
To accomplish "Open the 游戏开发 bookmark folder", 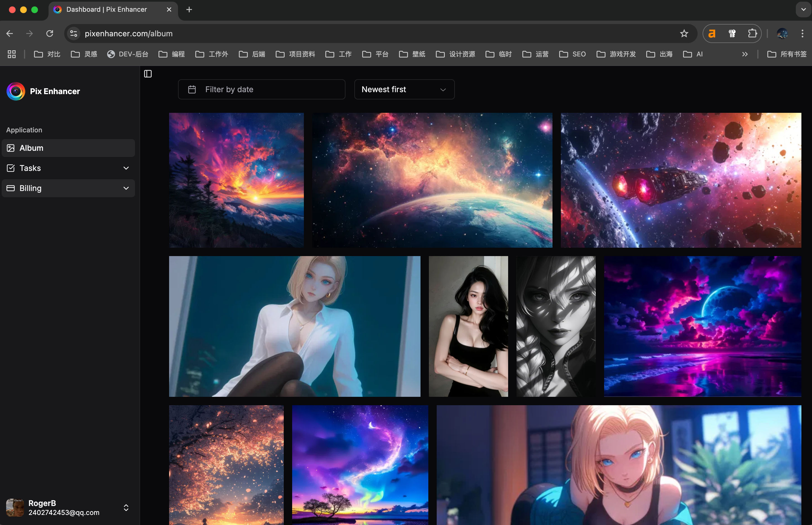I will (x=616, y=54).
